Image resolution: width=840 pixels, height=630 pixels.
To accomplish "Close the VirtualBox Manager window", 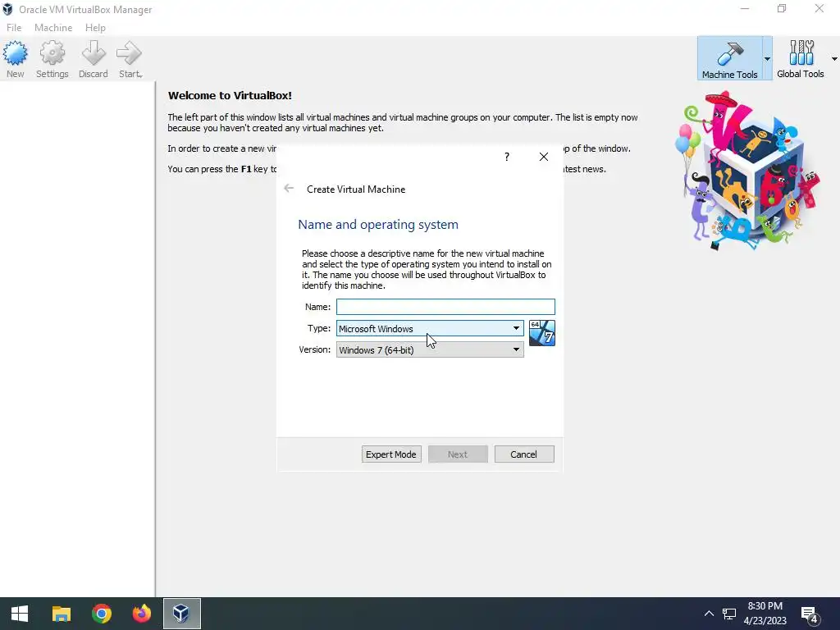I will [819, 8].
